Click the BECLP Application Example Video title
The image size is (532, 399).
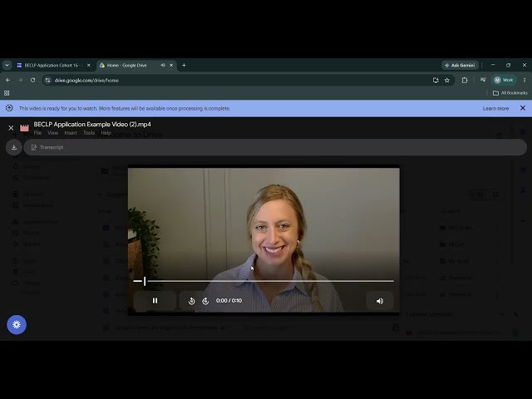(x=92, y=124)
